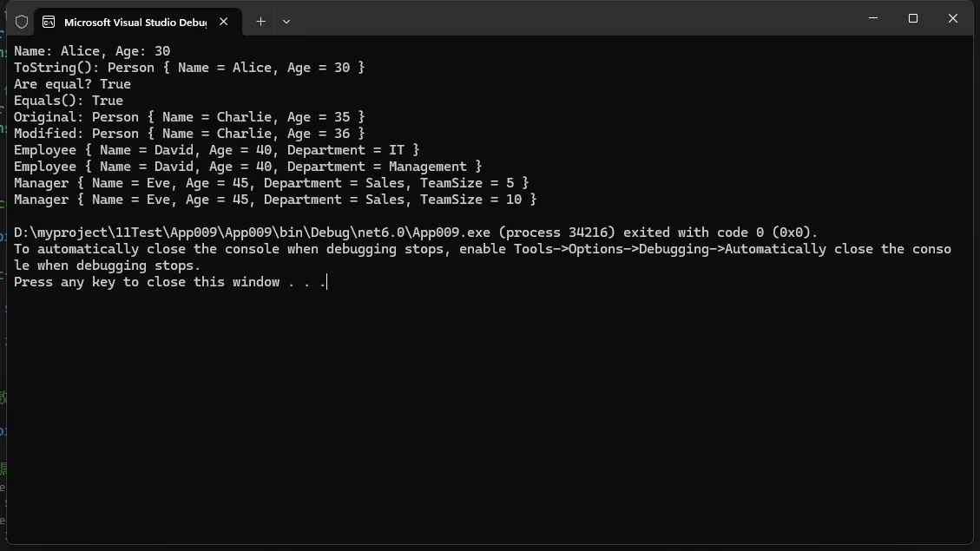The width and height of the screenshot is (980, 551).
Task: Select the Microsoft Visual Studio Debug tab
Action: [137, 22]
